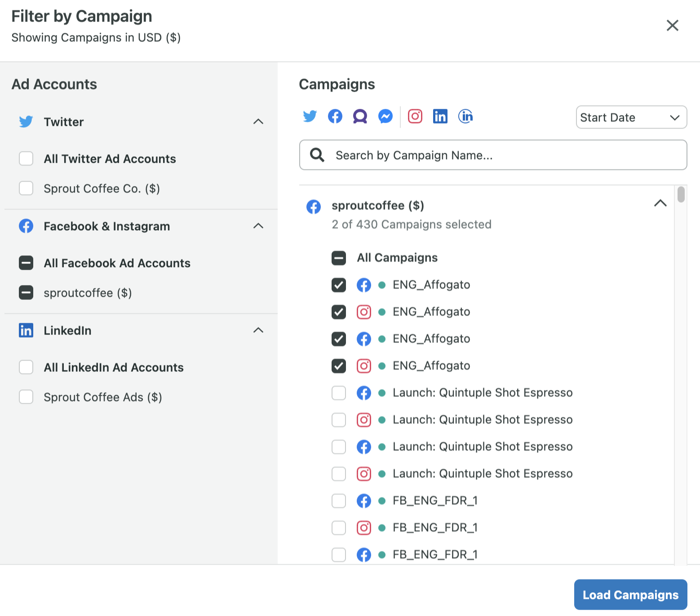
Task: Click the magnifying glass search icon
Action: 317,155
